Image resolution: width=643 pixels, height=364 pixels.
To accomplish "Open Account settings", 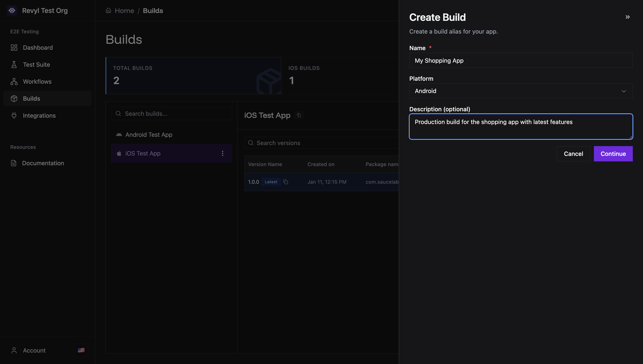I will click(34, 350).
